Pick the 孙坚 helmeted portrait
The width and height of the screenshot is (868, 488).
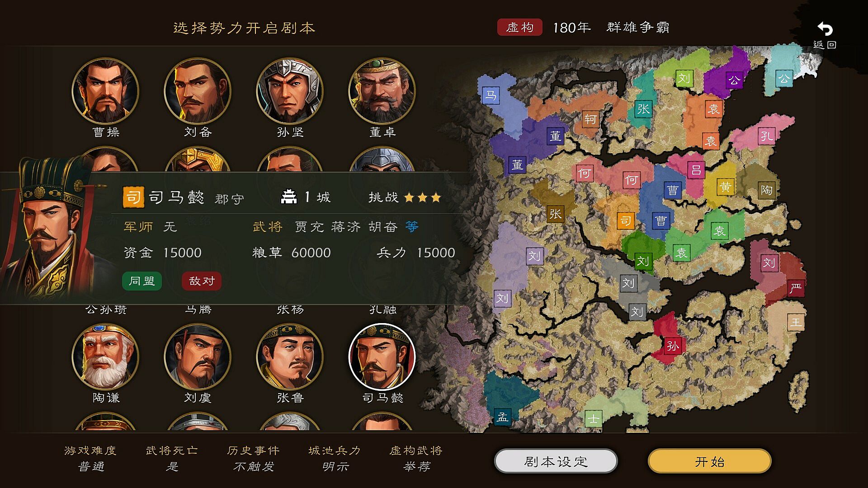[x=290, y=91]
